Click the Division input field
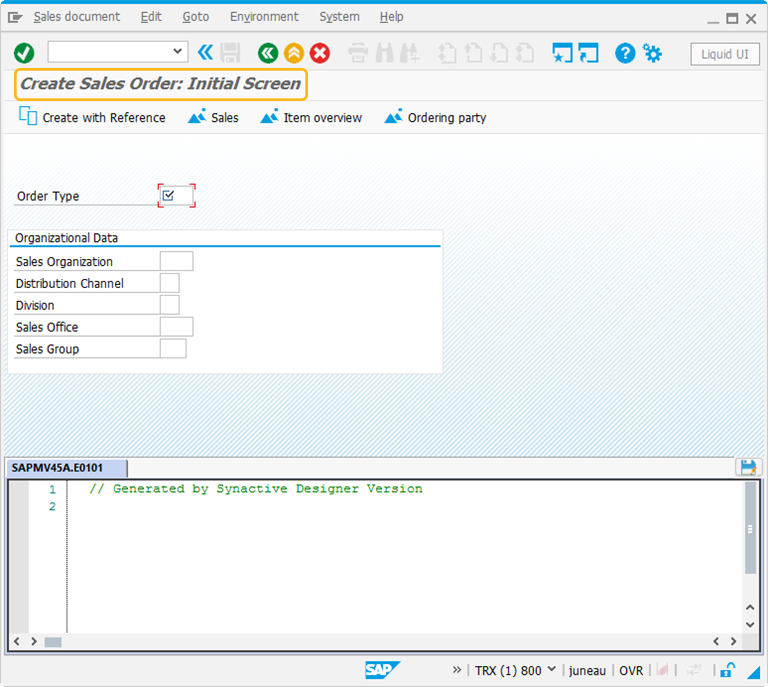768x687 pixels. 169,305
